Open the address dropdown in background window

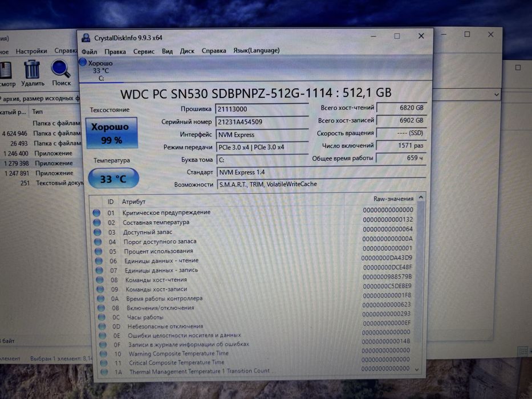click(497, 95)
